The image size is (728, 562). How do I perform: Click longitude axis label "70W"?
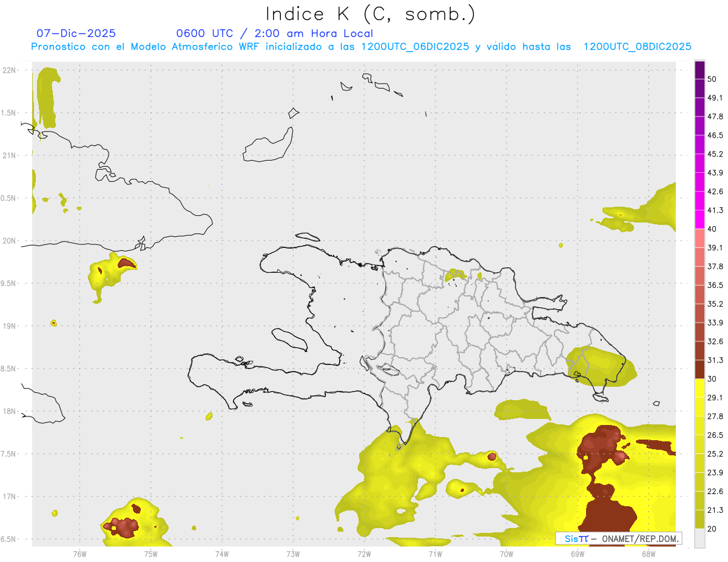point(507,554)
